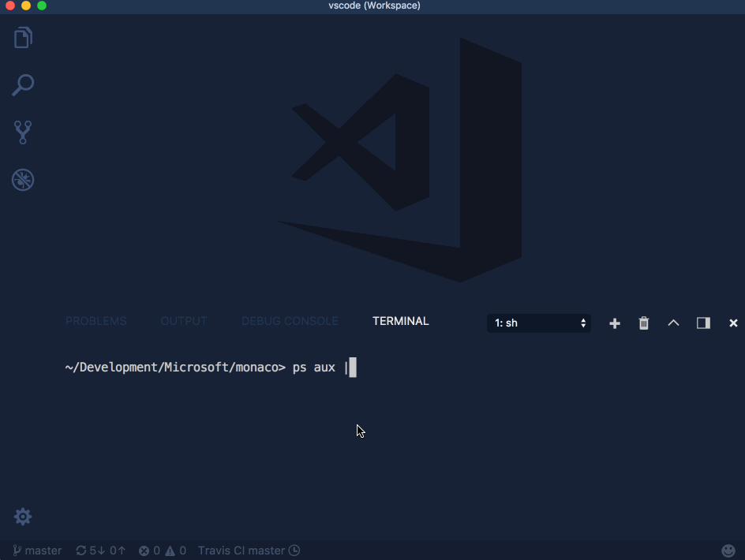The image size is (745, 560).
Task: Show errors and warnings count in status bar
Action: coord(162,551)
